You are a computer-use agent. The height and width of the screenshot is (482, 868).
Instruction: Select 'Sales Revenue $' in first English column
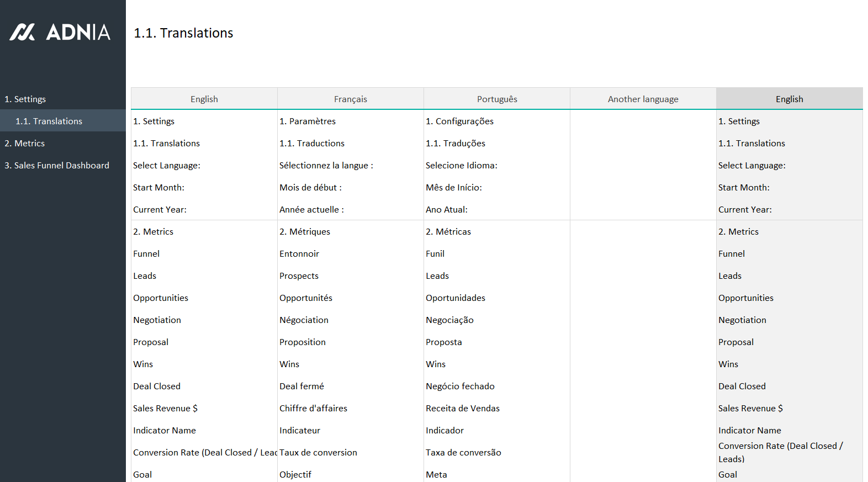click(165, 409)
